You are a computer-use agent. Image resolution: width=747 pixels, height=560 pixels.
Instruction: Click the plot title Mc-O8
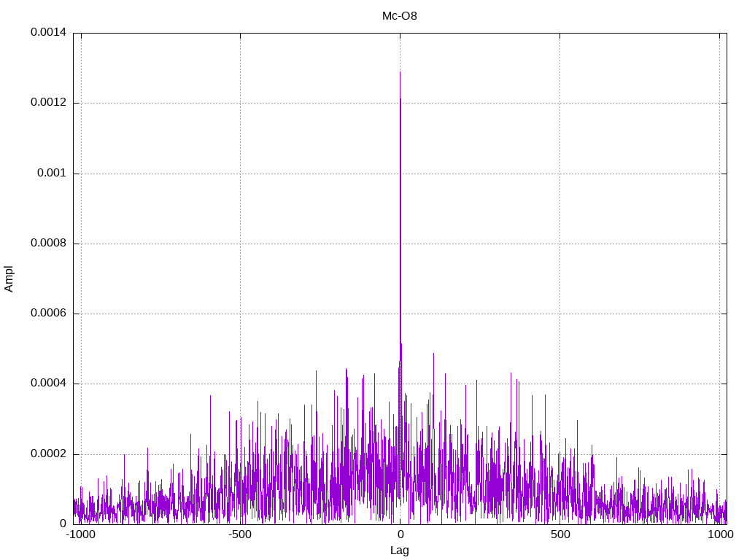tap(399, 16)
